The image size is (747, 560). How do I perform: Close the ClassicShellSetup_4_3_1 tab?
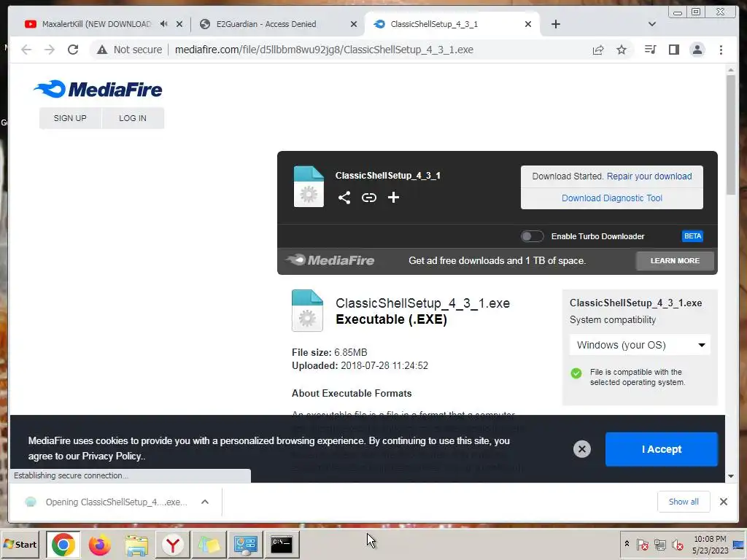tap(528, 24)
